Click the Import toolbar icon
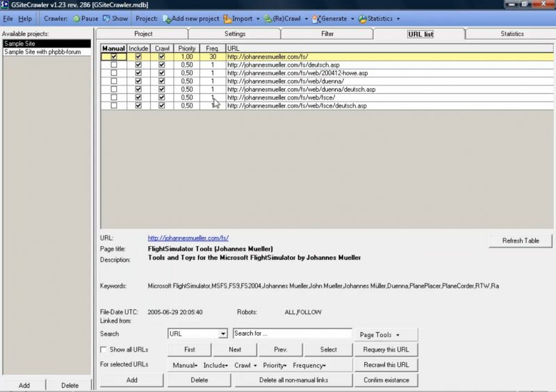Screen dimensions: 556x392 227,19
